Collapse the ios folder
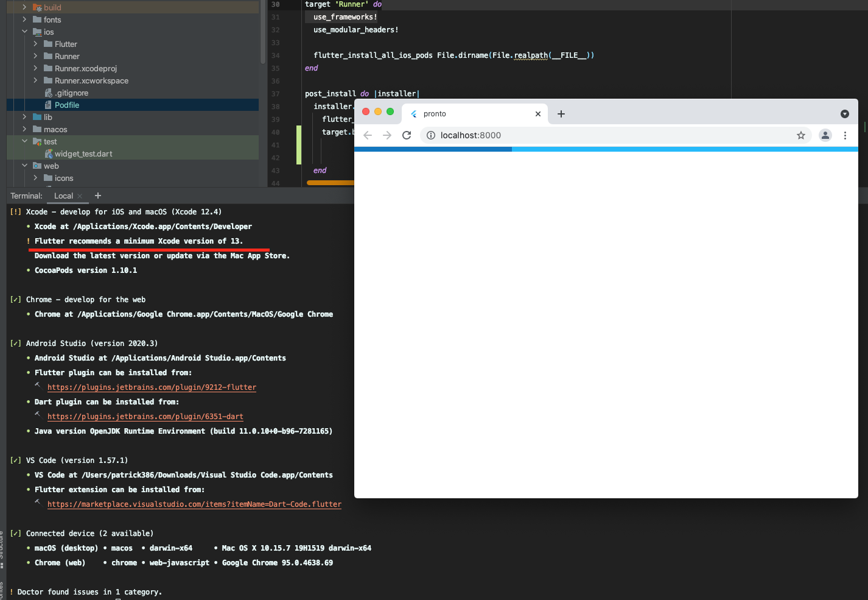This screenshot has width=868, height=600. tap(24, 32)
